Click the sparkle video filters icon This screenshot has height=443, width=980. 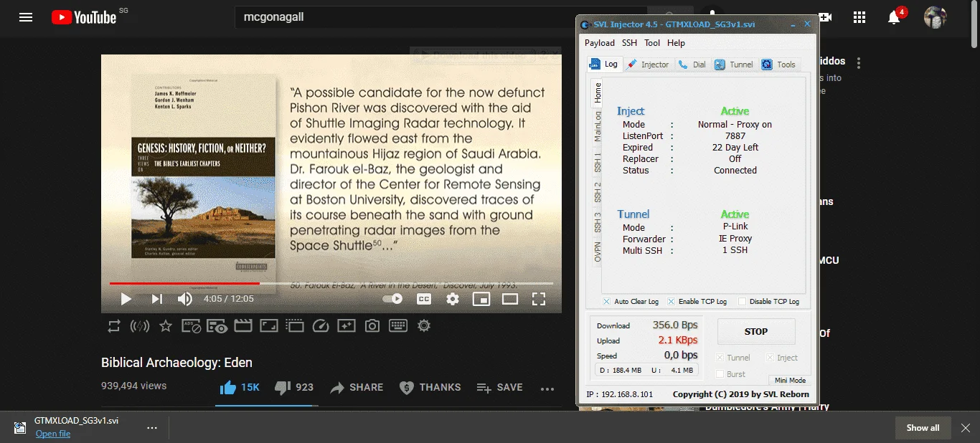coord(347,326)
